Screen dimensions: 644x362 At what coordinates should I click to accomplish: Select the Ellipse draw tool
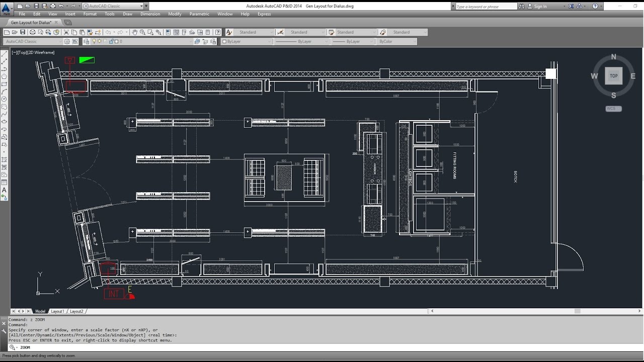[5, 122]
